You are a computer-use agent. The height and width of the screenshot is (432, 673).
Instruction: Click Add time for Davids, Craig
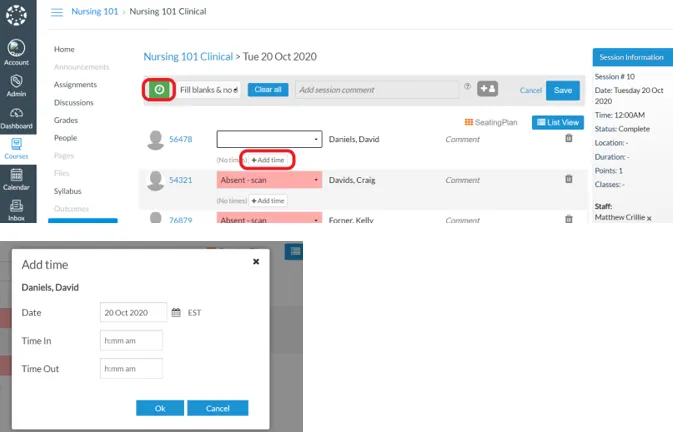(268, 200)
